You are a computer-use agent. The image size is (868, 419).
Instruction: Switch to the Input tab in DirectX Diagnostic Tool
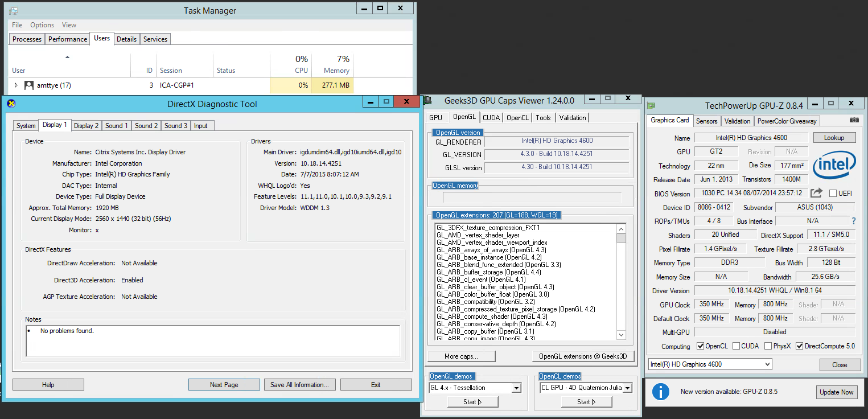pos(201,126)
